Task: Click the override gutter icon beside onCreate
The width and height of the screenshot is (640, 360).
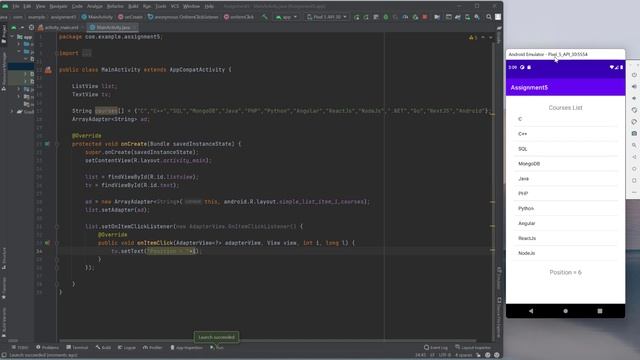Action: (x=47, y=144)
